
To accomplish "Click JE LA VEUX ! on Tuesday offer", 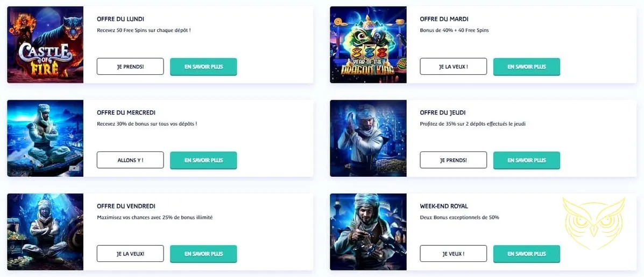I will (454, 66).
